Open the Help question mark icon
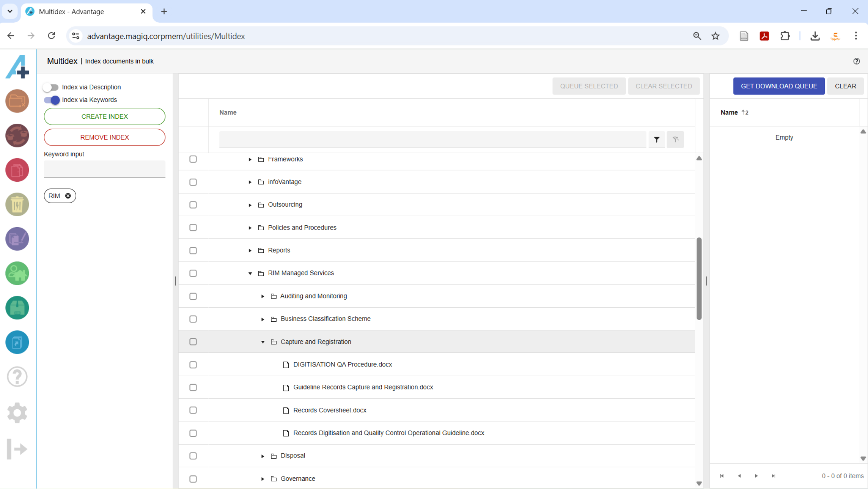Viewport: 868px width, 489px height. pyautogui.click(x=17, y=376)
